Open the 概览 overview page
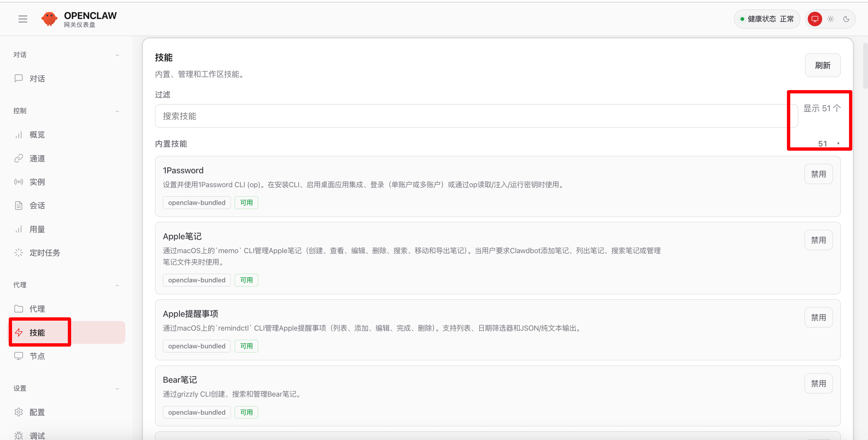The image size is (868, 440). coord(37,135)
